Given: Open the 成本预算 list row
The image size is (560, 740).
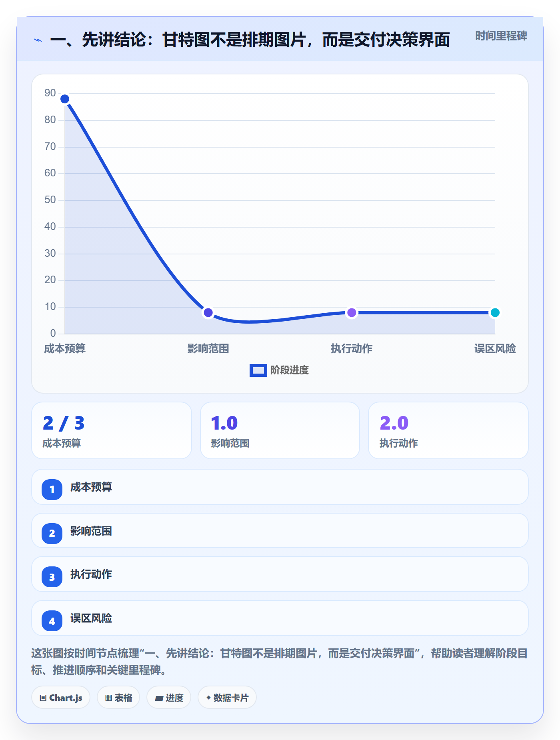Looking at the screenshot, I should 280,487.
